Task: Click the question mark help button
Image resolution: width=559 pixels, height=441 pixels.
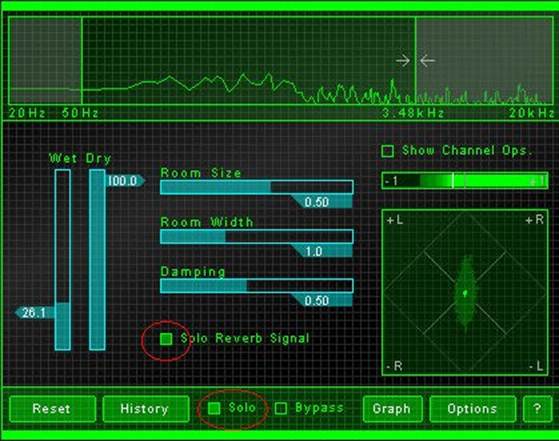Action: (x=538, y=409)
